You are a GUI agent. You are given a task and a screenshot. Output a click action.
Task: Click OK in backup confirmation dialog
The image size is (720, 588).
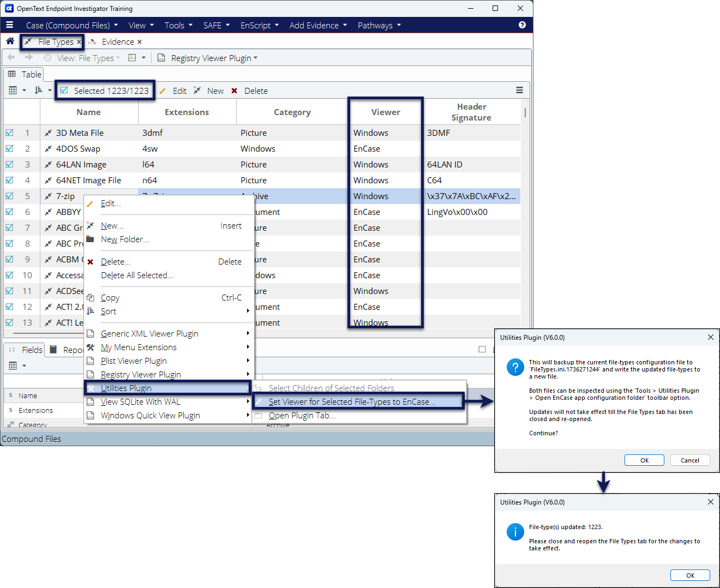644,460
